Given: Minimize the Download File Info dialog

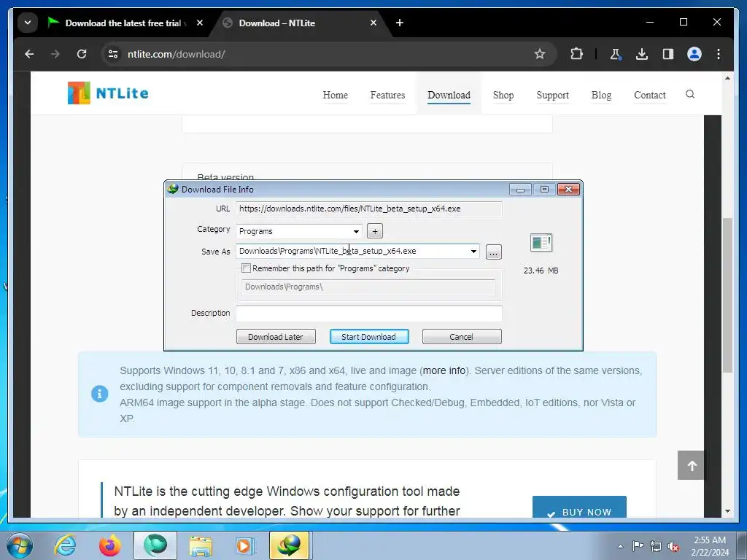Looking at the screenshot, I should (x=520, y=190).
